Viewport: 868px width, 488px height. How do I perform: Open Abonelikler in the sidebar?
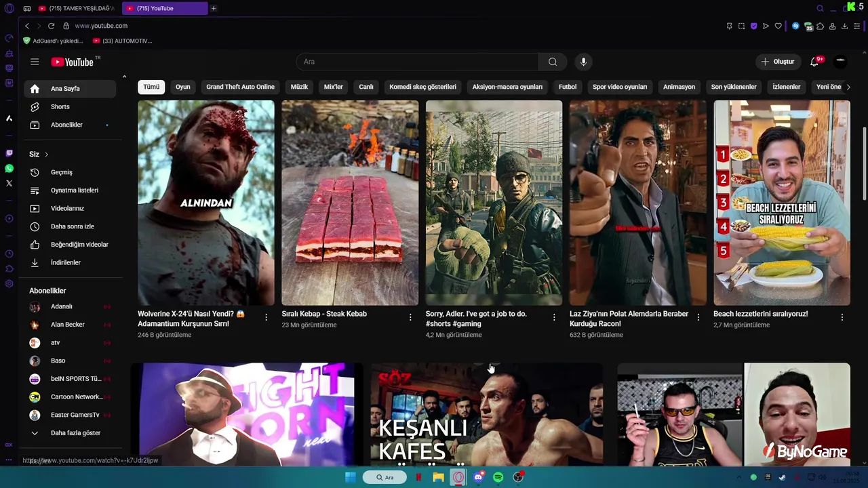click(x=71, y=125)
